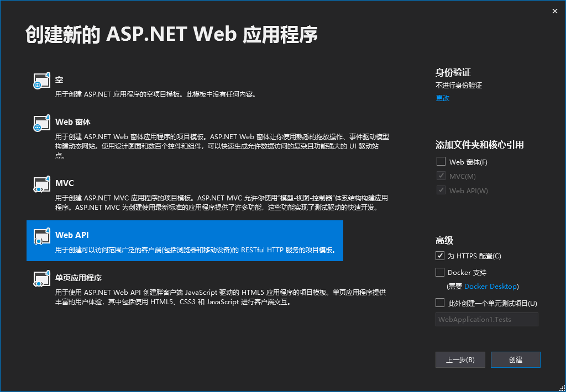Click the 更改 authentication link
The width and height of the screenshot is (566, 392).
click(x=443, y=98)
